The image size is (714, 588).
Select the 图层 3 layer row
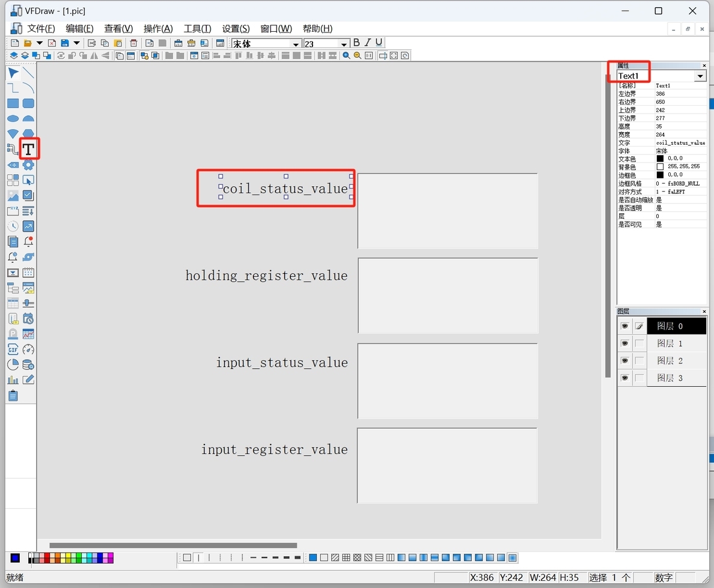point(677,378)
